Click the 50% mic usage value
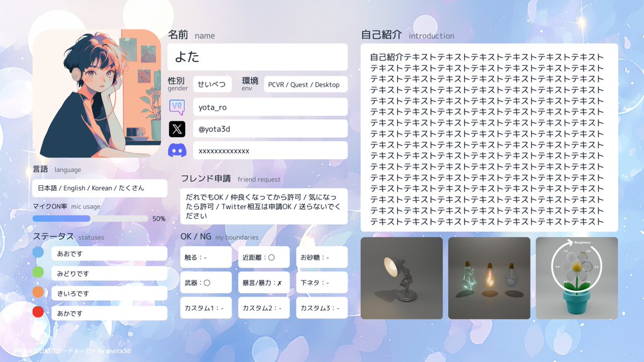This screenshot has height=362, width=644. (159, 219)
